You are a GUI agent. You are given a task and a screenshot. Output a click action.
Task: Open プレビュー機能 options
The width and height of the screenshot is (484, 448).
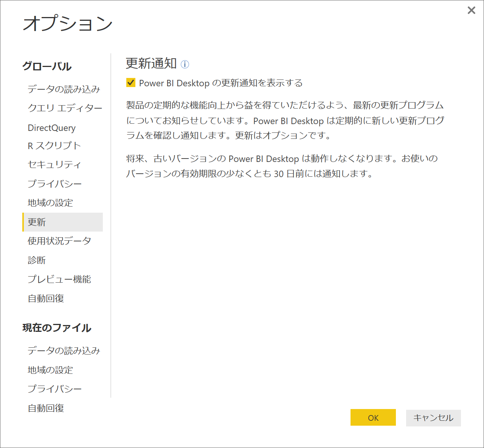(x=59, y=279)
